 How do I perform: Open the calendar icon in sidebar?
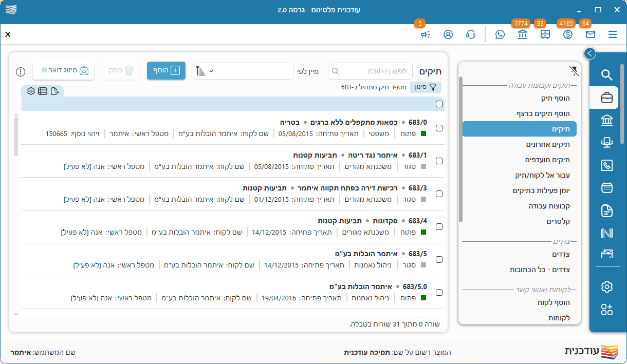coord(606,187)
